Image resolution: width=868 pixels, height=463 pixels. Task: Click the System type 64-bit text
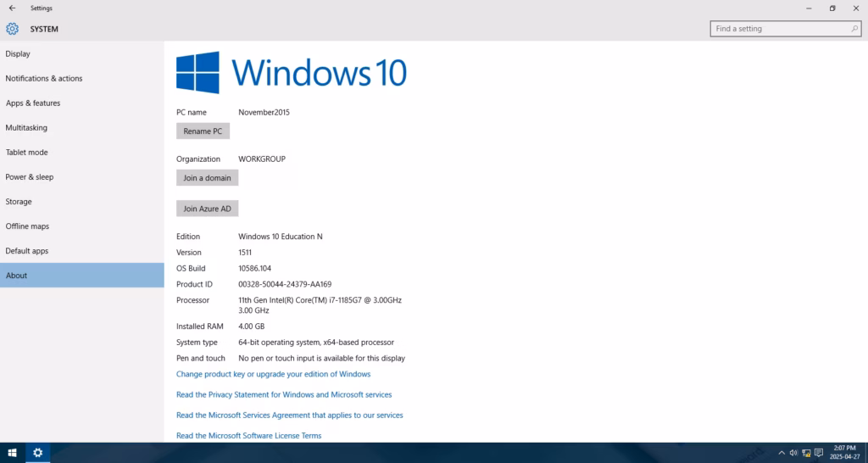316,343
